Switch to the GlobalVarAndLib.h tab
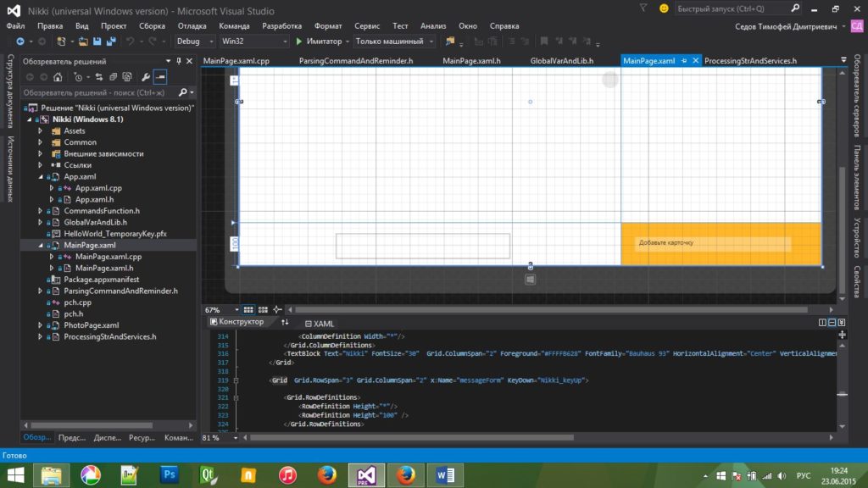The width and height of the screenshot is (868, 488). [561, 61]
